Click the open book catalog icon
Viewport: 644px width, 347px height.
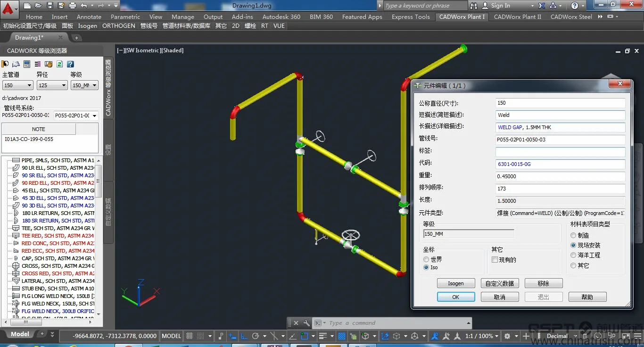(16, 64)
